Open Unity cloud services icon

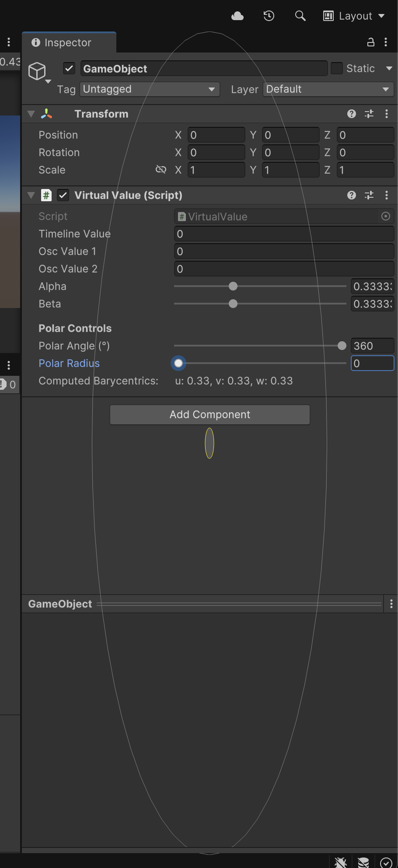click(x=237, y=16)
